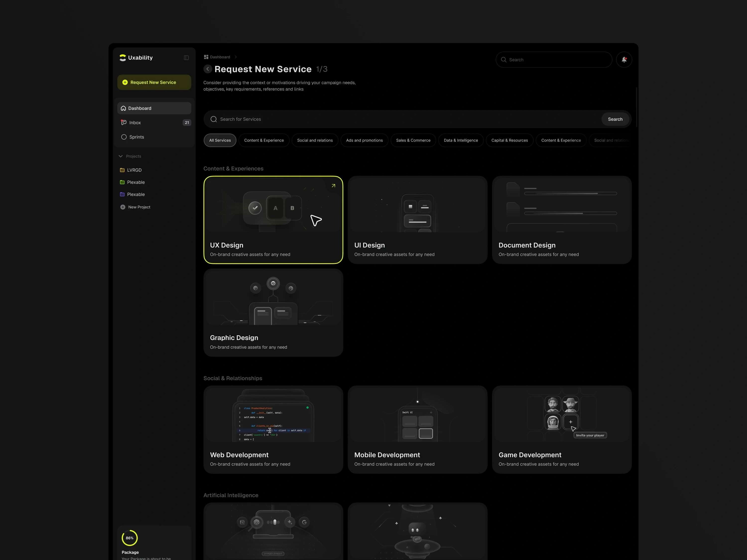Open the LVRGD project folder
This screenshot has width=747, height=560.
coord(131,170)
